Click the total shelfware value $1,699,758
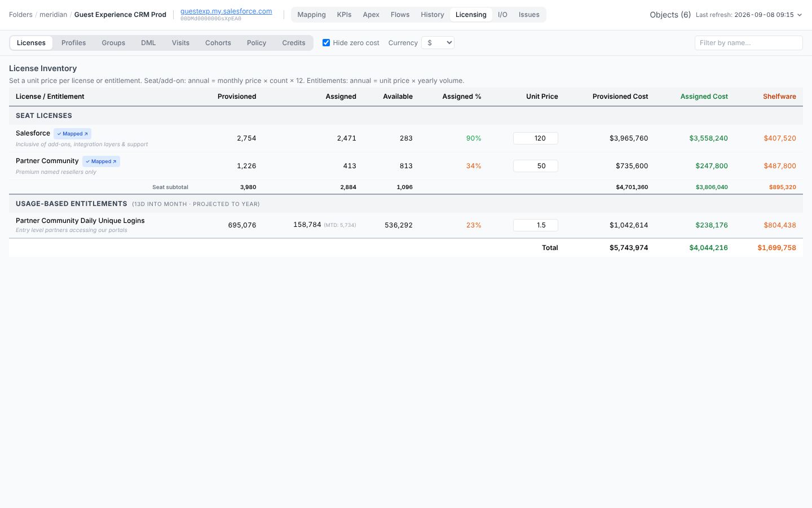Viewport: 812px width, 508px height. pos(776,248)
